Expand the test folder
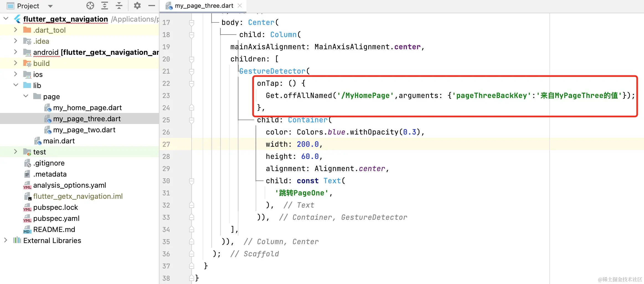The width and height of the screenshot is (644, 284). click(x=16, y=151)
